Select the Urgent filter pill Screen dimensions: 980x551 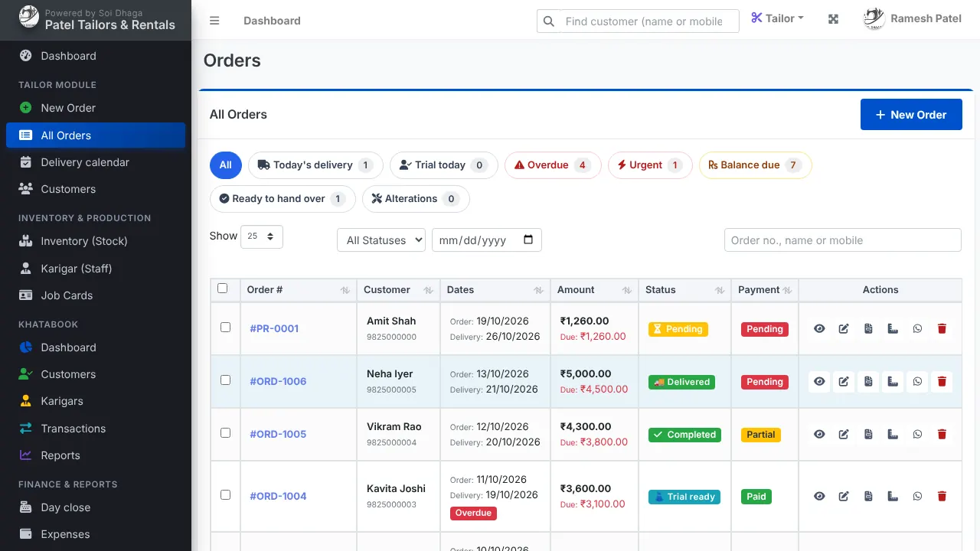[650, 165]
